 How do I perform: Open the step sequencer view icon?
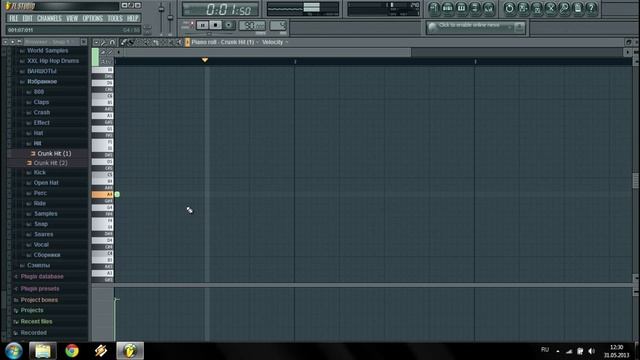pyautogui.click(x=448, y=9)
